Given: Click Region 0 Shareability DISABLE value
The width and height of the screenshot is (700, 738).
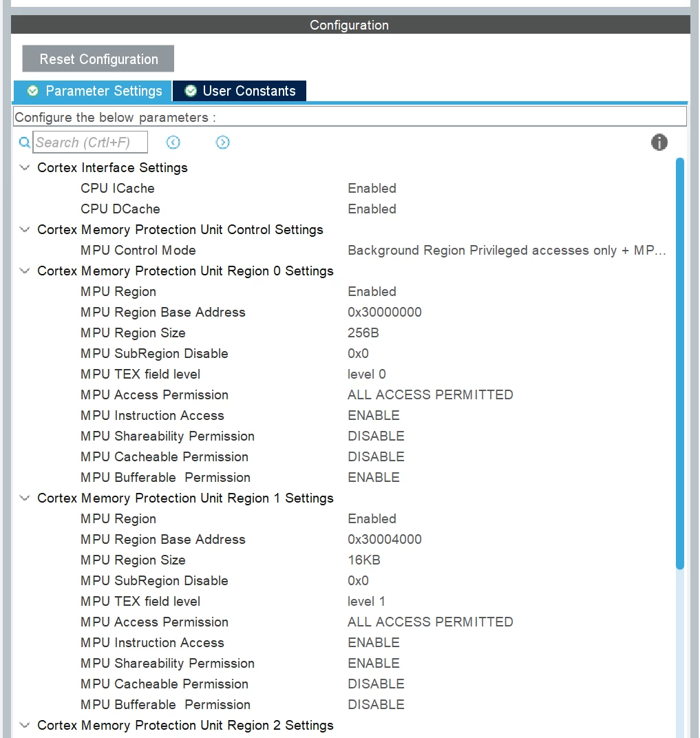Looking at the screenshot, I should pos(376,436).
